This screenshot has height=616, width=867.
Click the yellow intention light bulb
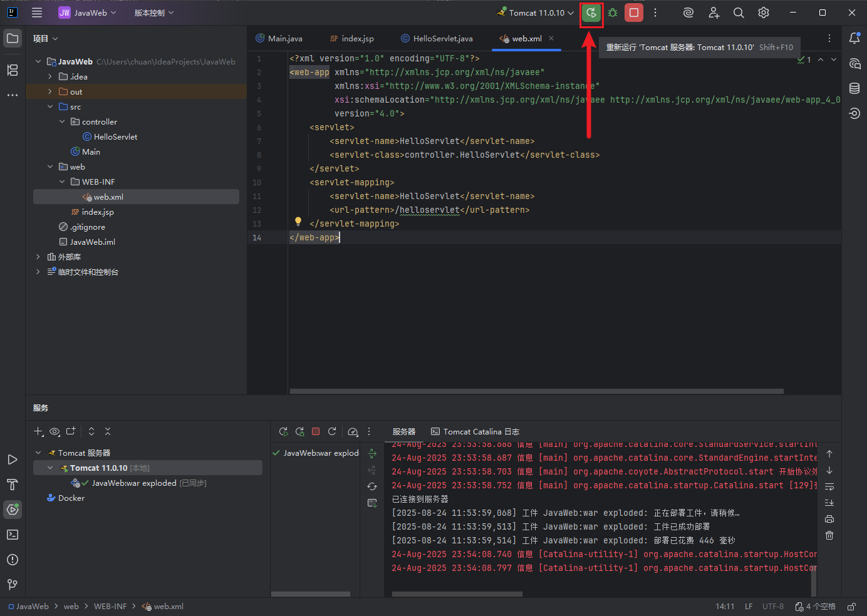(298, 222)
